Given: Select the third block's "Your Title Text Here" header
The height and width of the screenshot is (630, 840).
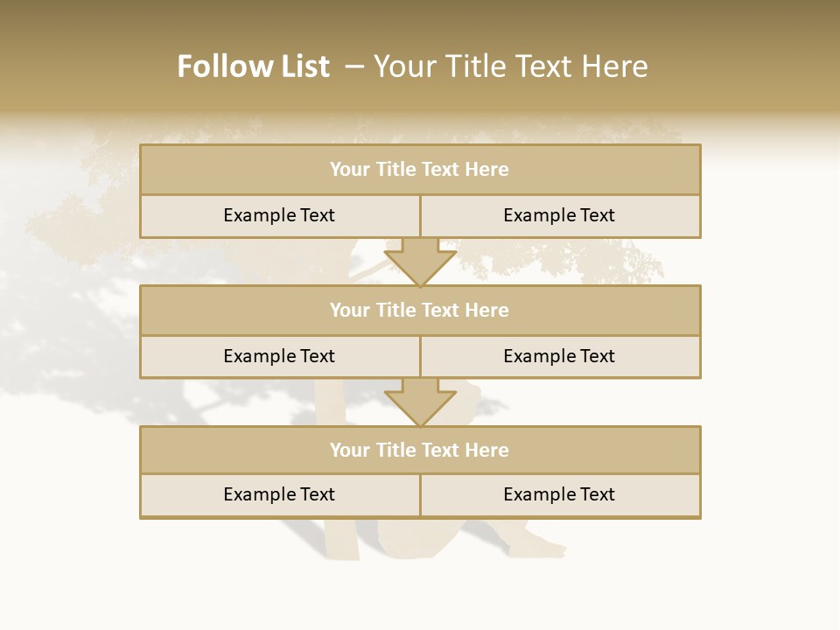Looking at the screenshot, I should coord(419,450).
